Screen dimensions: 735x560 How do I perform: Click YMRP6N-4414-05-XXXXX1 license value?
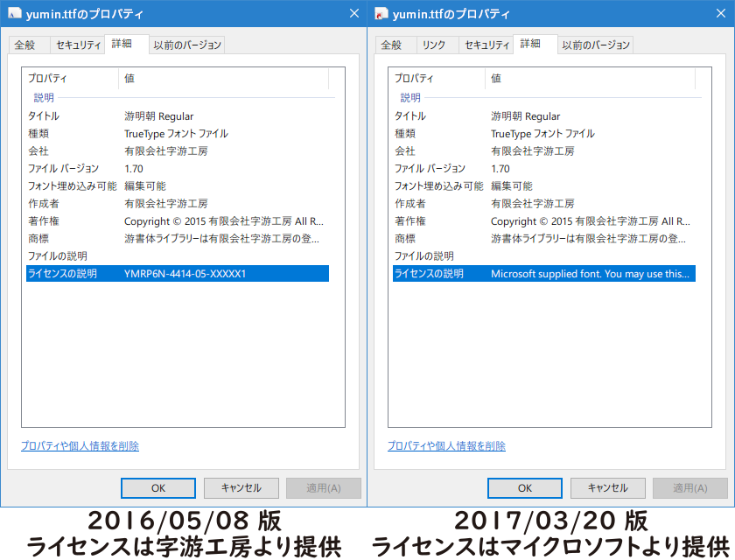[185, 274]
